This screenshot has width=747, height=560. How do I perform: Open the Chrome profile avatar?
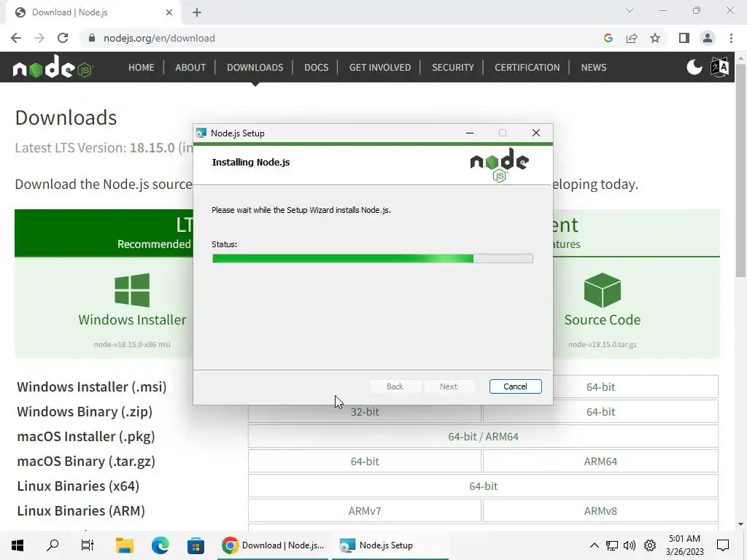point(708,38)
